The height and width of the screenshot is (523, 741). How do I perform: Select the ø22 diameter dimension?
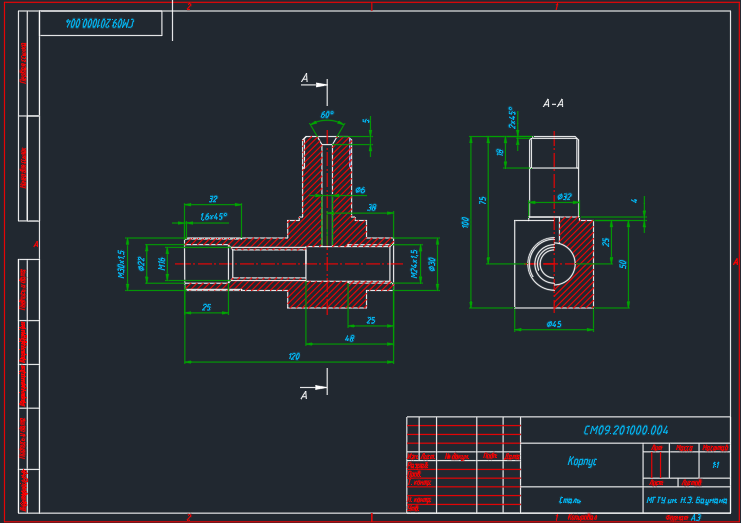click(x=142, y=264)
